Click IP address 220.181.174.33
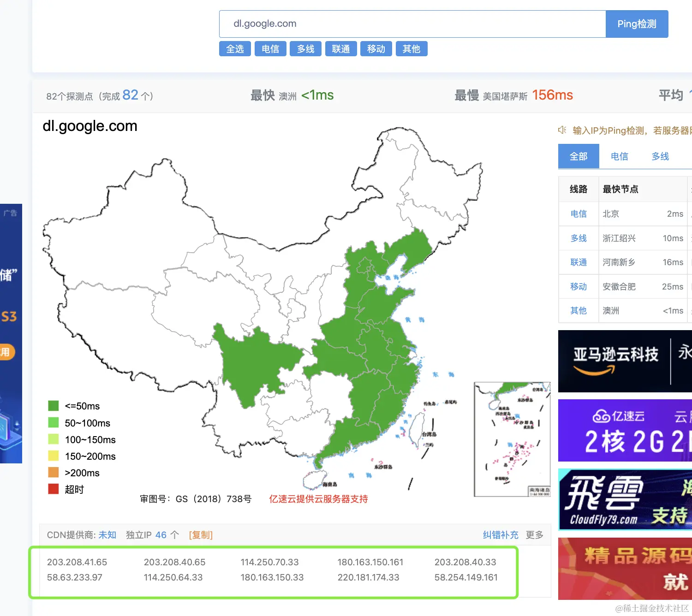The height and width of the screenshot is (616, 692). [368, 577]
